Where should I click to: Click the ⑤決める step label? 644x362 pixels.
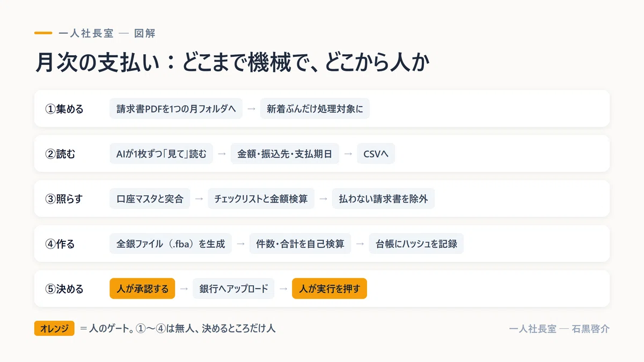64,289
